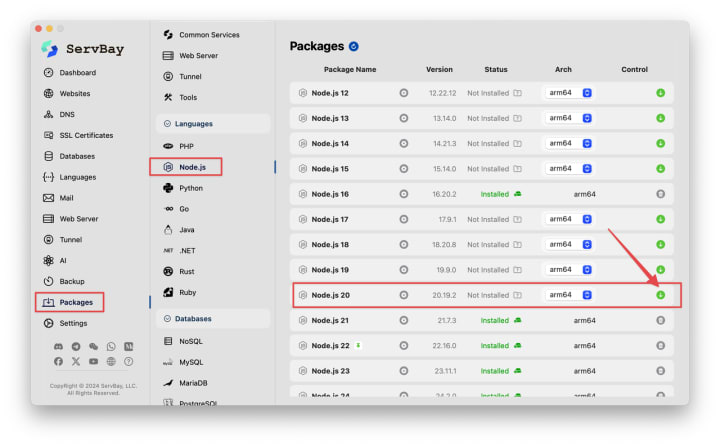
Task: Click the download icon in Node.js 15 row
Action: point(660,169)
